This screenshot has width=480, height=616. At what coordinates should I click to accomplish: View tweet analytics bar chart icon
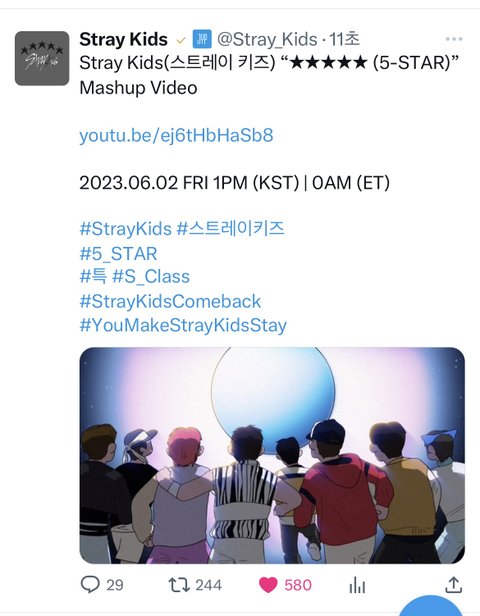pos(357,585)
